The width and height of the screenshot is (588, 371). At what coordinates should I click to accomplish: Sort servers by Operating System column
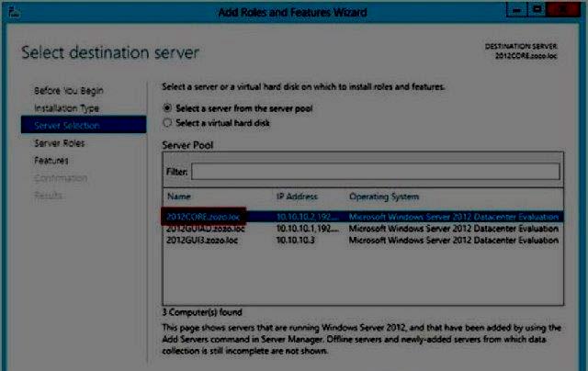tap(384, 197)
